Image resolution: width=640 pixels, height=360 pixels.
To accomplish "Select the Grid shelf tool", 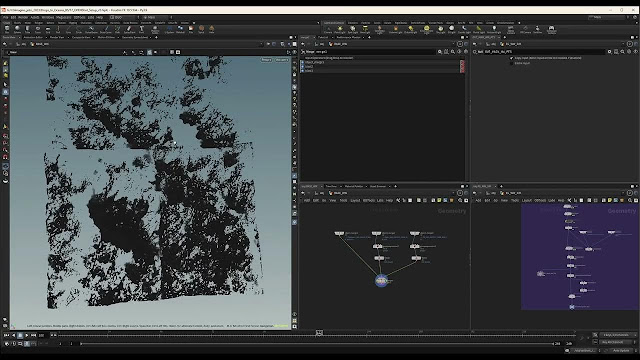I will [48, 29].
